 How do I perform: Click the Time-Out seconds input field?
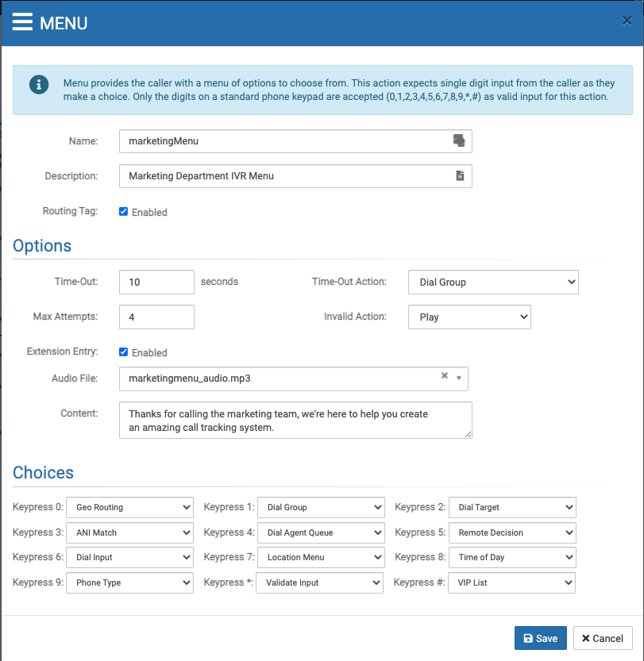[156, 282]
